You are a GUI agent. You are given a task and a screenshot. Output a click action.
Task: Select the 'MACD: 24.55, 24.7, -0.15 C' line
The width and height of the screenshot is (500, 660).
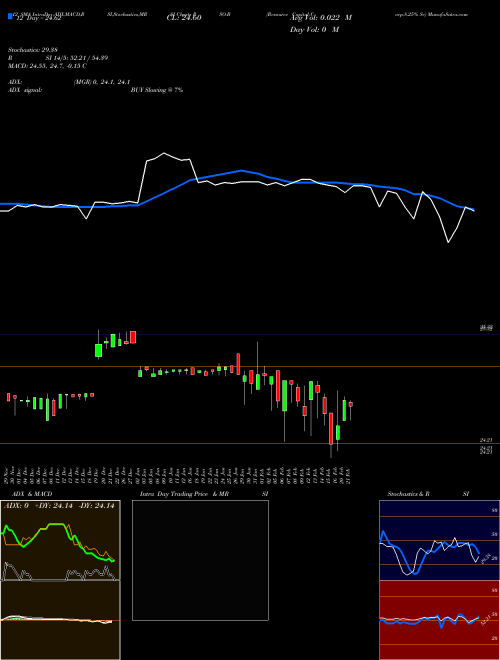[x=47, y=66]
